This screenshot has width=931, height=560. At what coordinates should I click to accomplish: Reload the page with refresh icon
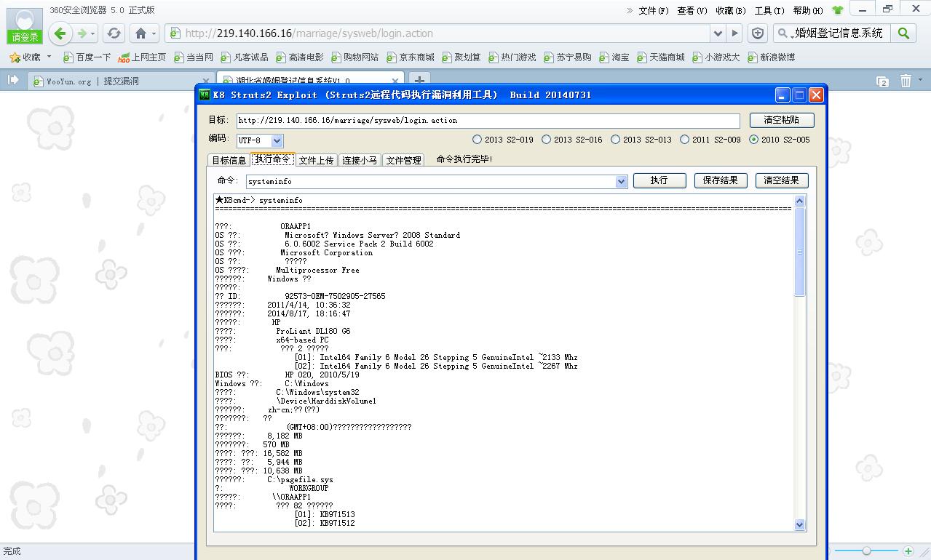click(114, 33)
